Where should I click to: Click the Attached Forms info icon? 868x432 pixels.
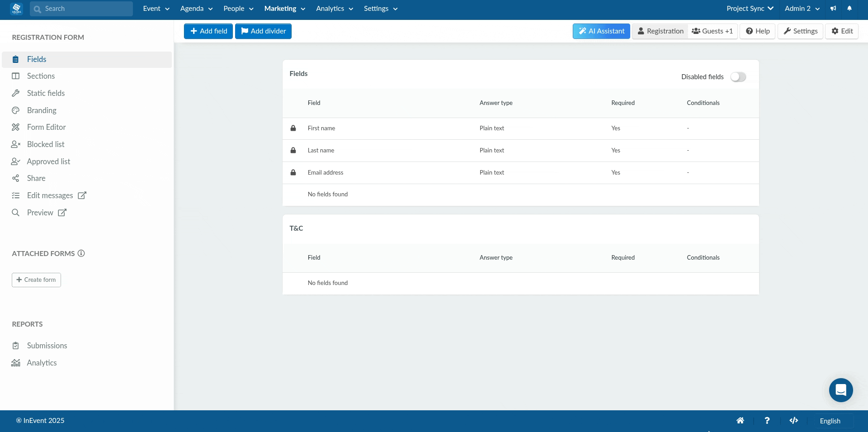81,253
